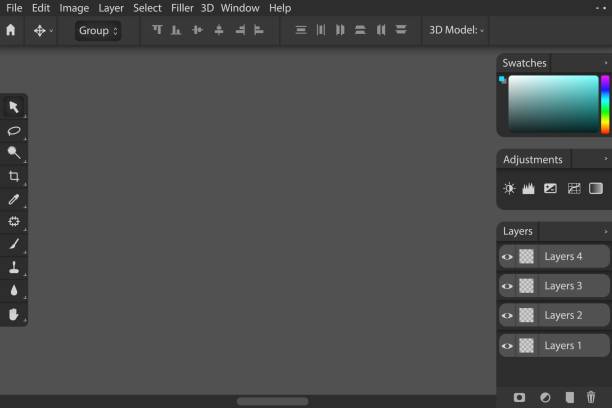Open the Filler menu
This screenshot has width=612, height=408.
[x=182, y=8]
